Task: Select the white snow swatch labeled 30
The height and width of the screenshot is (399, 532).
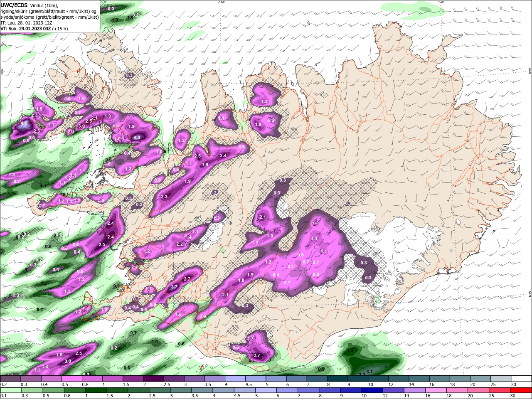Action: pos(521,379)
